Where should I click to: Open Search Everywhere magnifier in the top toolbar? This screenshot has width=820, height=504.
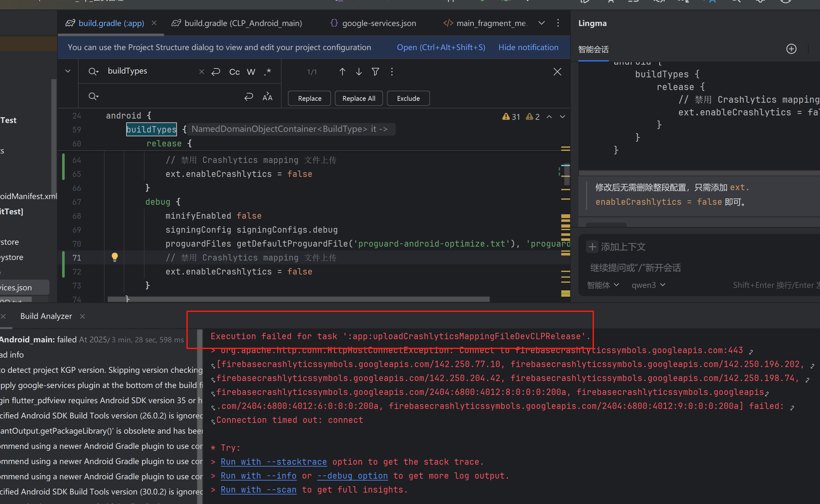coord(736,1)
